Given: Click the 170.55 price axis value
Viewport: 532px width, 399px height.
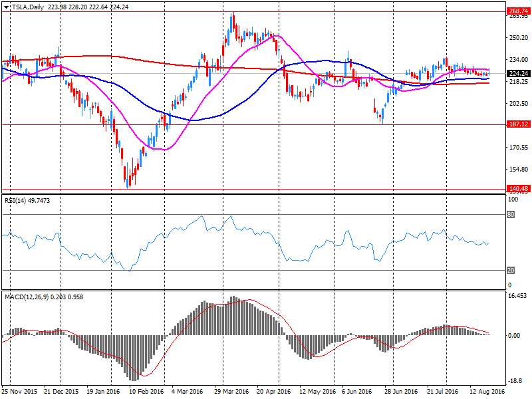Looking at the screenshot, I should point(519,148).
